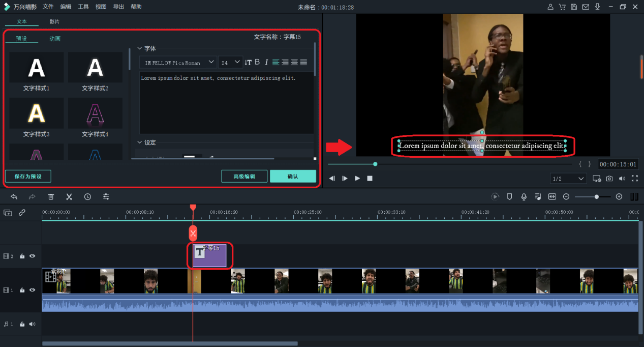Mute audio track 1 speaker icon
Viewport: 644px width, 347px height.
click(x=32, y=324)
